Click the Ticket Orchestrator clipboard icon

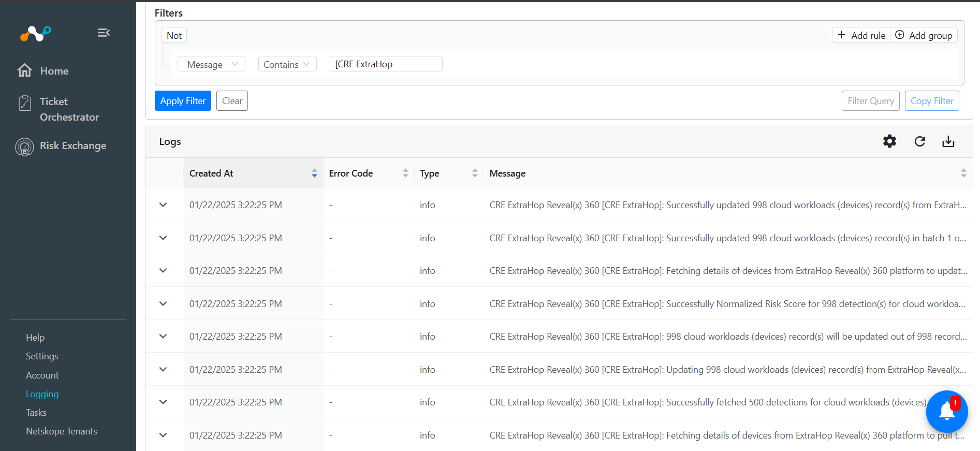pos(24,103)
